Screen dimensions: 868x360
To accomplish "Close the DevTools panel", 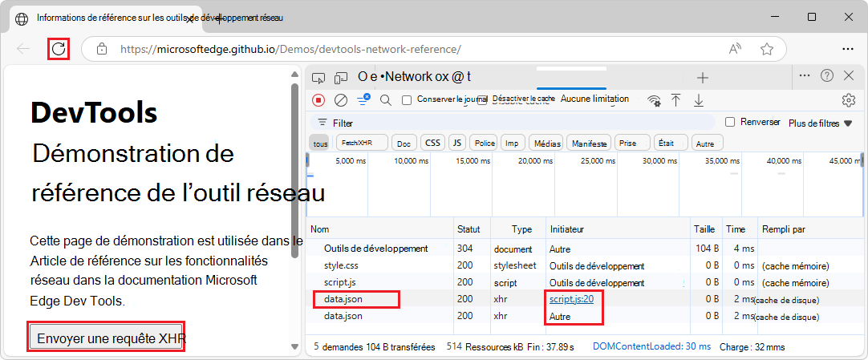I will (x=849, y=75).
